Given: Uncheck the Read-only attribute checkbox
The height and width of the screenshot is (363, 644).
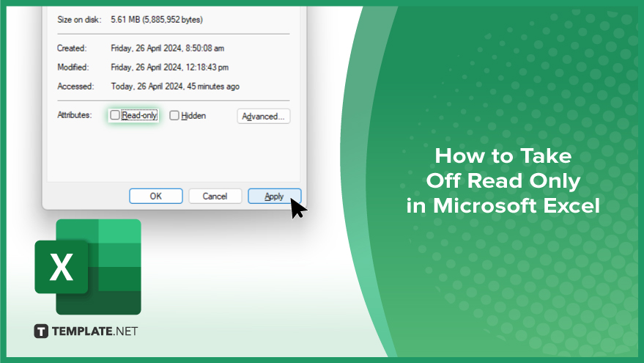Looking at the screenshot, I should 115,115.
